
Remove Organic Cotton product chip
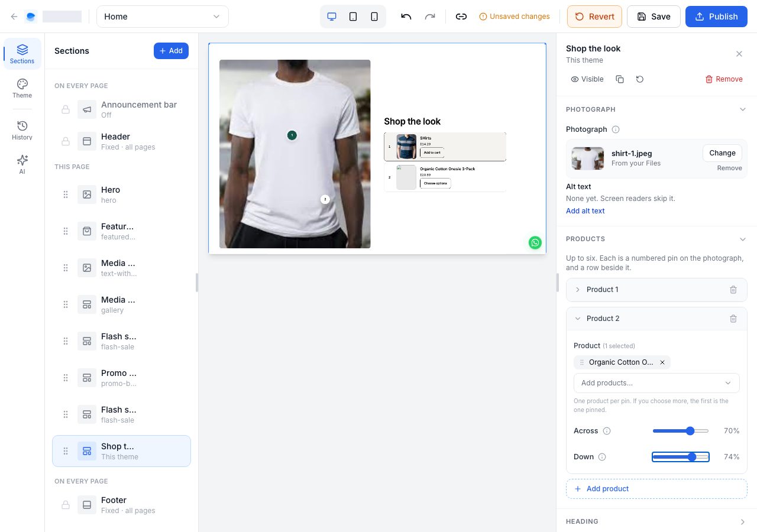pyautogui.click(x=662, y=362)
